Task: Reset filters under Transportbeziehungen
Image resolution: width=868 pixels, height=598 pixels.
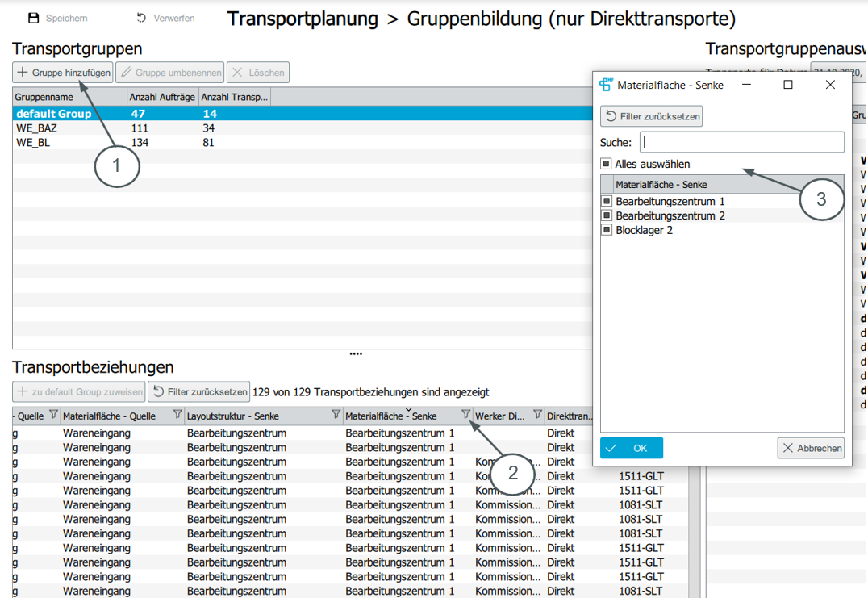Action: (199, 392)
